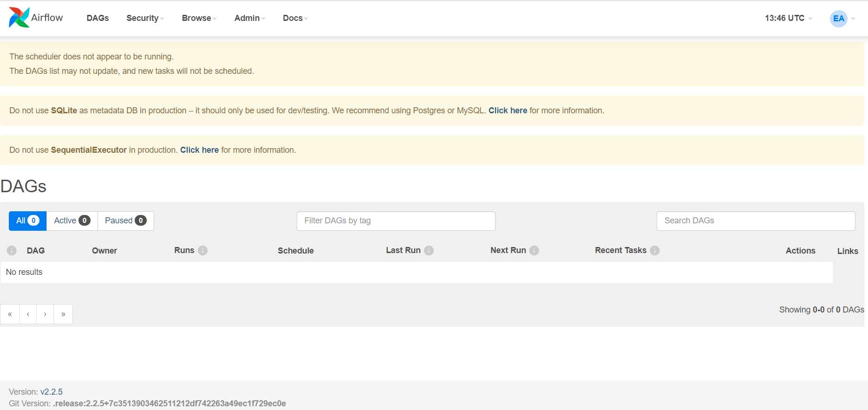Click the info icon beside Recent Tasks
The width and height of the screenshot is (868, 410).
tap(654, 250)
